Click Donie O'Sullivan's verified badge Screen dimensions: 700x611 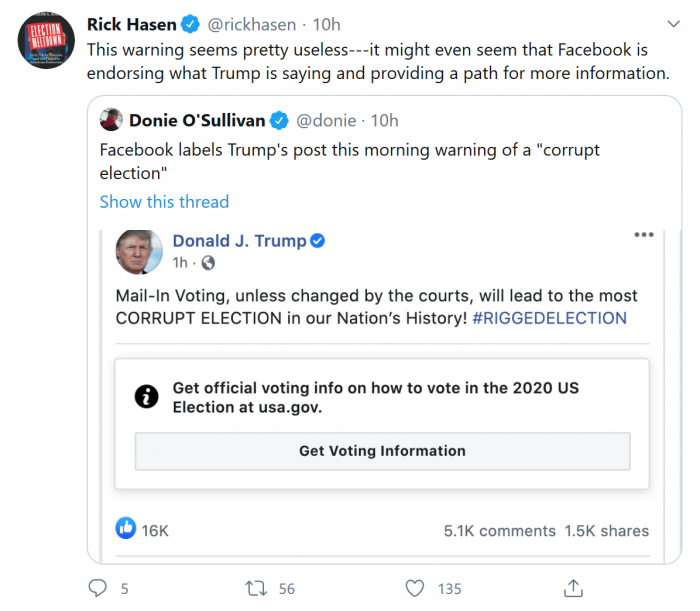pos(280,121)
